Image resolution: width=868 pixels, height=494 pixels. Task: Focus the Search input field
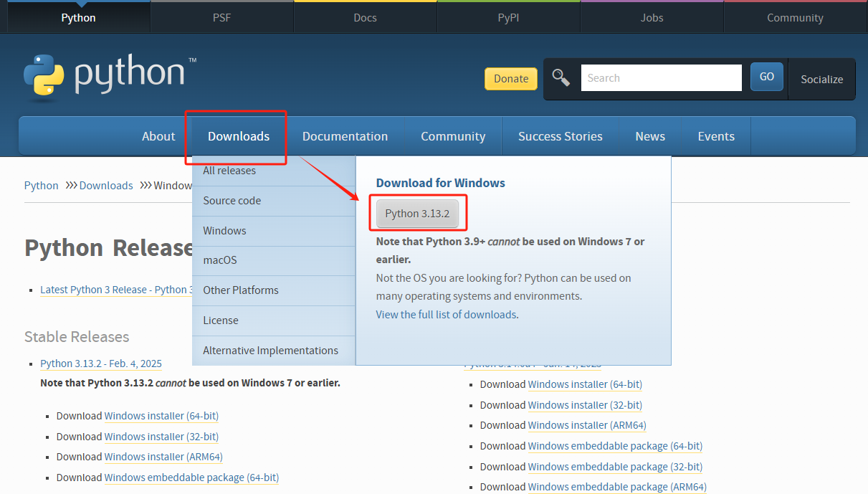tap(661, 78)
